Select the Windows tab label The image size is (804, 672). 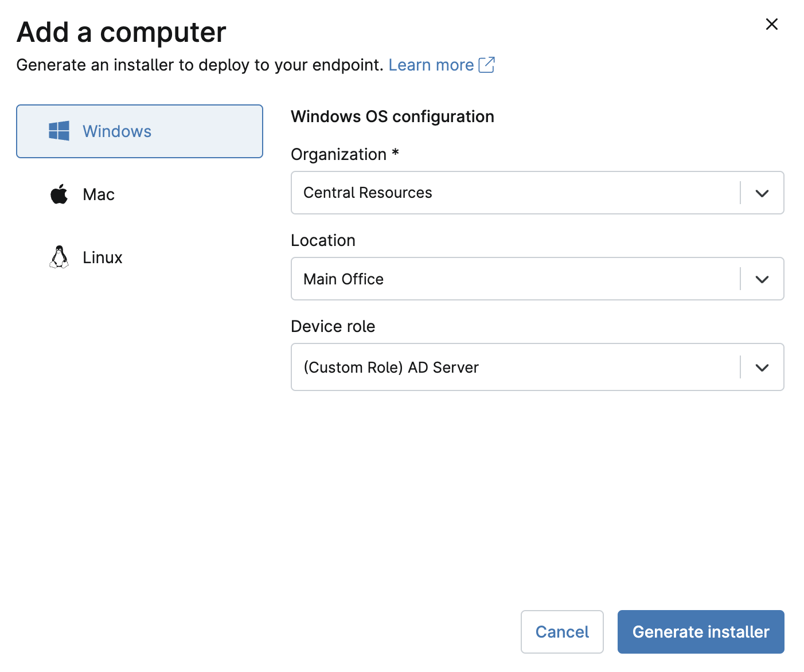[x=117, y=131]
